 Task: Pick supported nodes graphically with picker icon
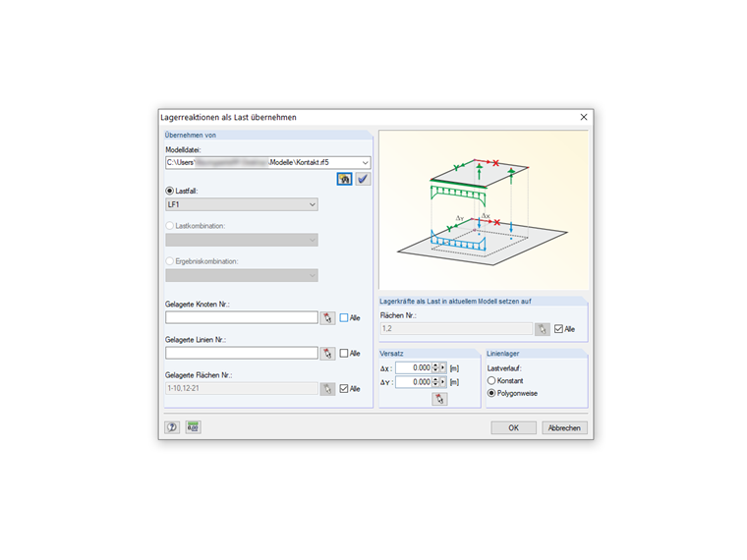pos(327,318)
